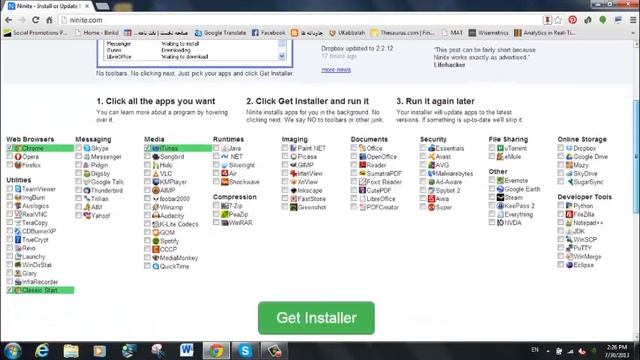Show hidden system tray icons

tap(548, 351)
